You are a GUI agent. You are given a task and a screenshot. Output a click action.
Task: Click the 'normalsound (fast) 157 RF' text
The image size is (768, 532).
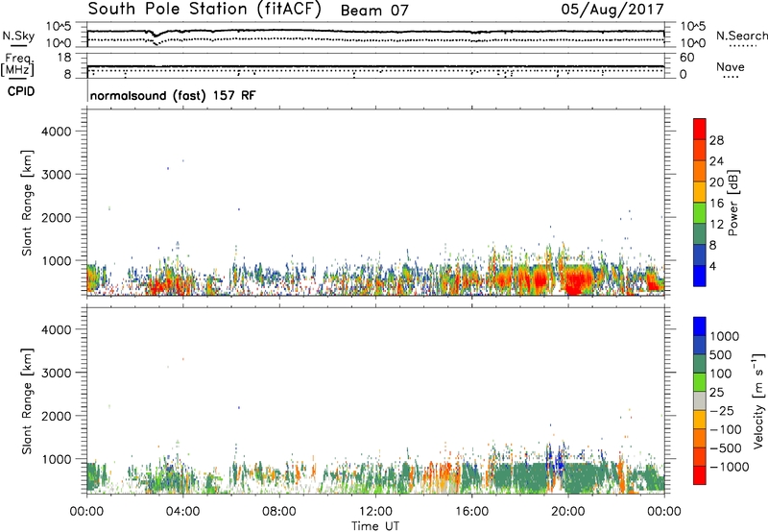point(173,95)
